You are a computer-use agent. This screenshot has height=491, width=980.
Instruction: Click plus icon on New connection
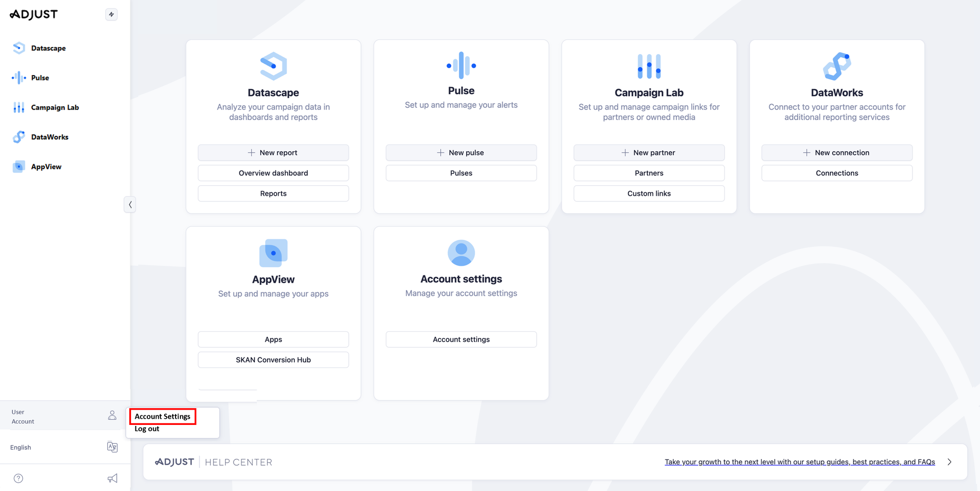click(807, 153)
